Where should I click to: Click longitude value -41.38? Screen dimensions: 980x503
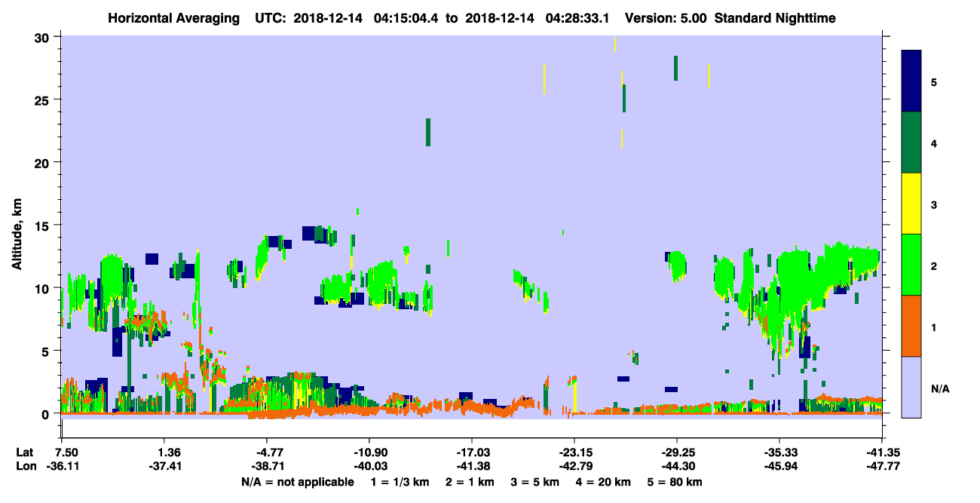pyautogui.click(x=471, y=466)
